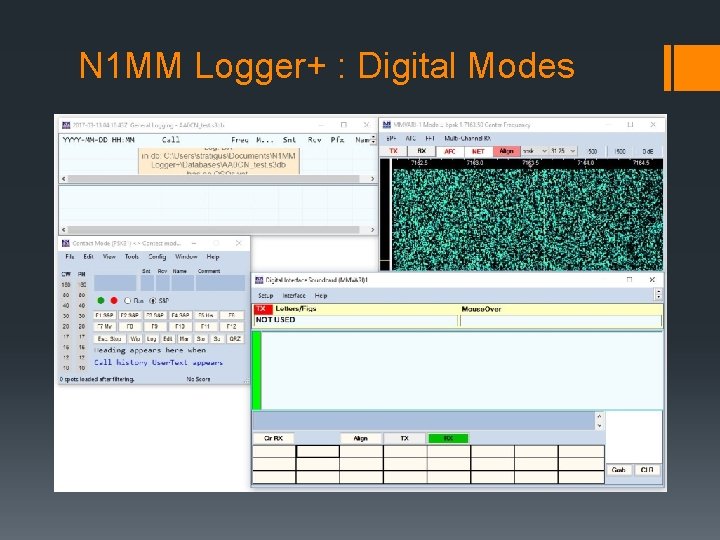The height and width of the screenshot is (540, 720).
Task: Click the log header scroll-up arrow beside Name
Action: [x=373, y=137]
